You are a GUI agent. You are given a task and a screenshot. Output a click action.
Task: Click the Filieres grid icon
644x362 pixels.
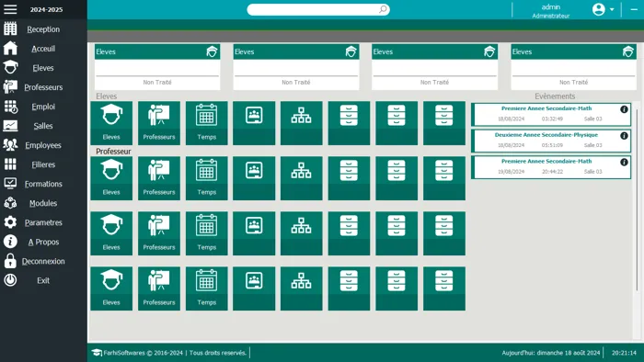10,164
